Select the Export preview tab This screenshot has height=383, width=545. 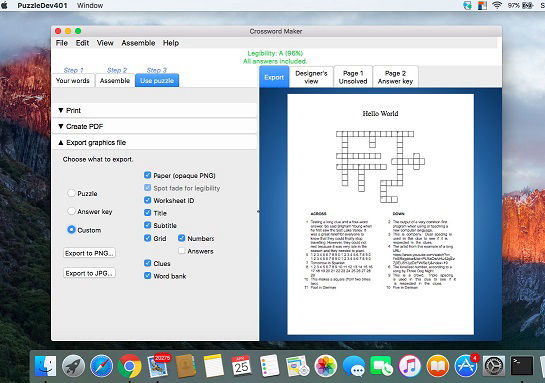point(274,77)
